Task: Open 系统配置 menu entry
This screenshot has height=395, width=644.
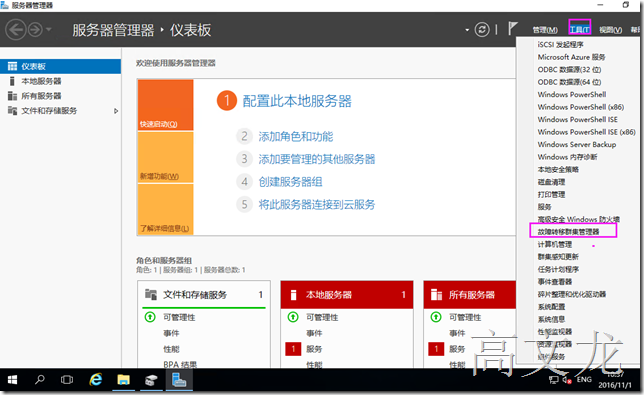Action: pos(551,307)
